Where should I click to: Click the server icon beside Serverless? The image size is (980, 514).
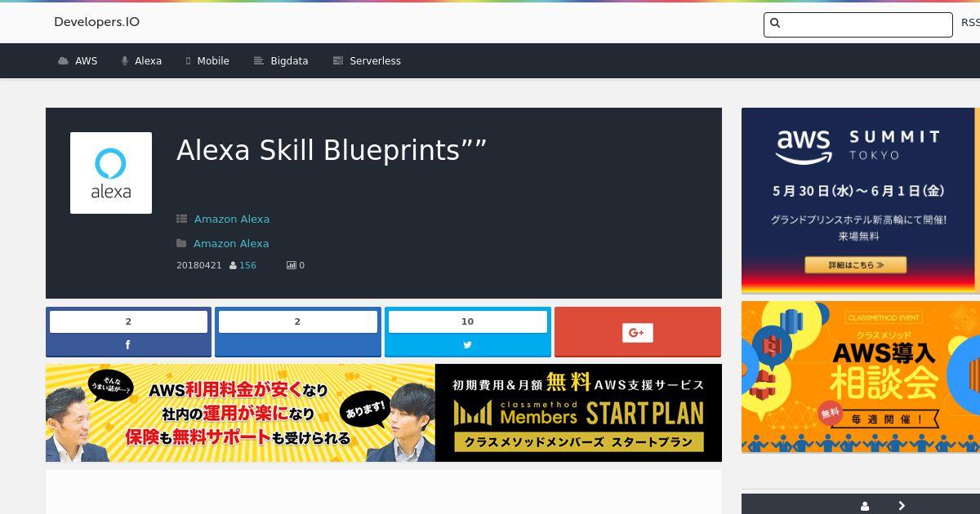tap(338, 61)
